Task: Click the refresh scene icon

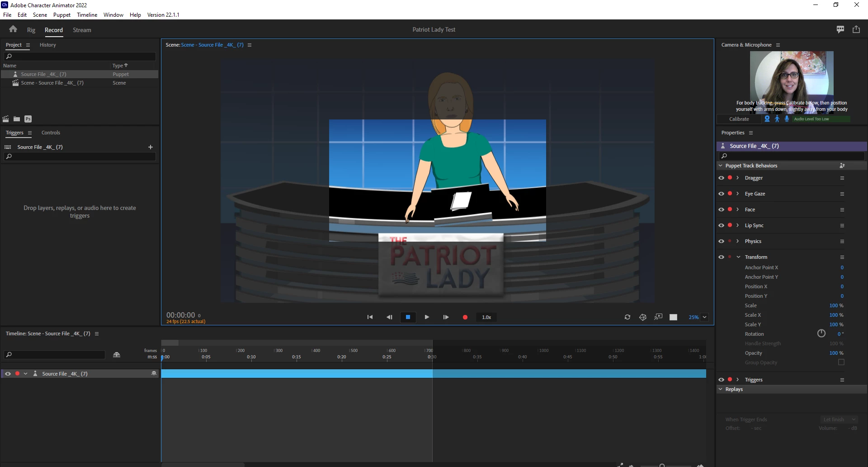Action: click(627, 317)
